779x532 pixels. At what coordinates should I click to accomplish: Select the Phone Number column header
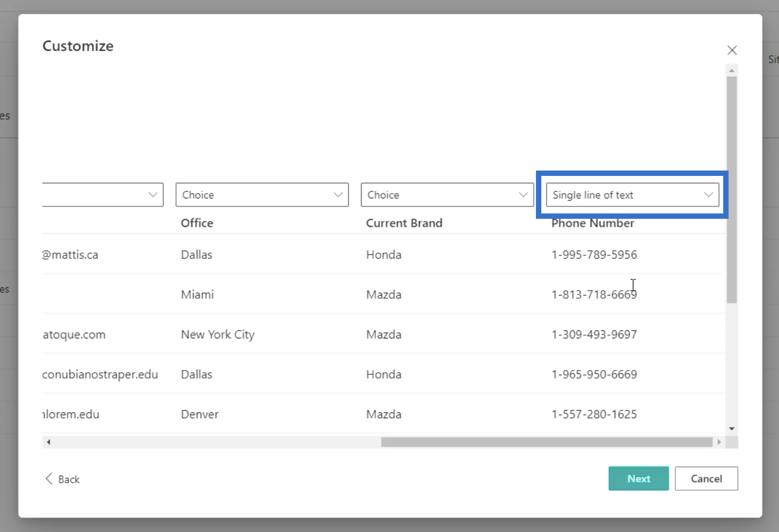point(593,223)
